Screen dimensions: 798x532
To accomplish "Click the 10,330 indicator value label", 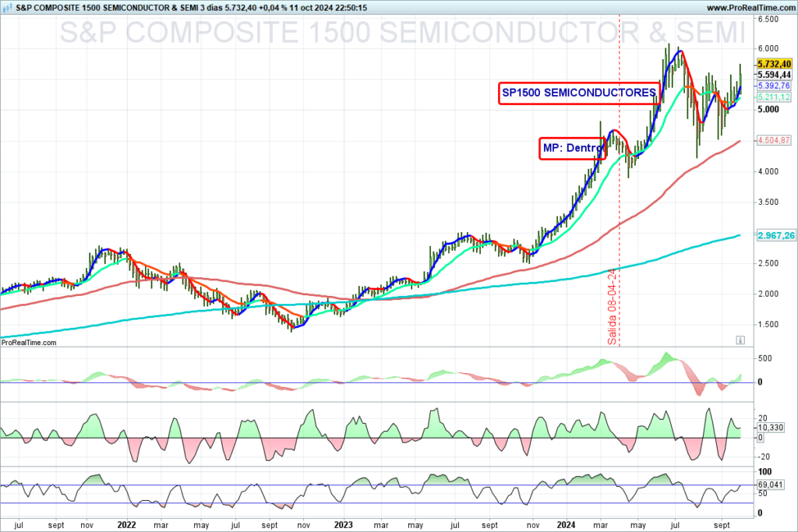I will pyautogui.click(x=771, y=427).
